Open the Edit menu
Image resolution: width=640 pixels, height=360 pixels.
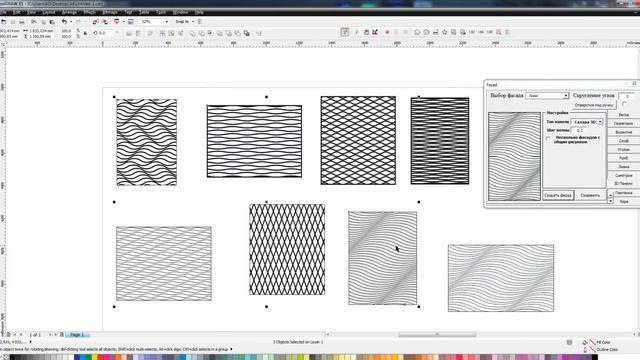click(17, 12)
